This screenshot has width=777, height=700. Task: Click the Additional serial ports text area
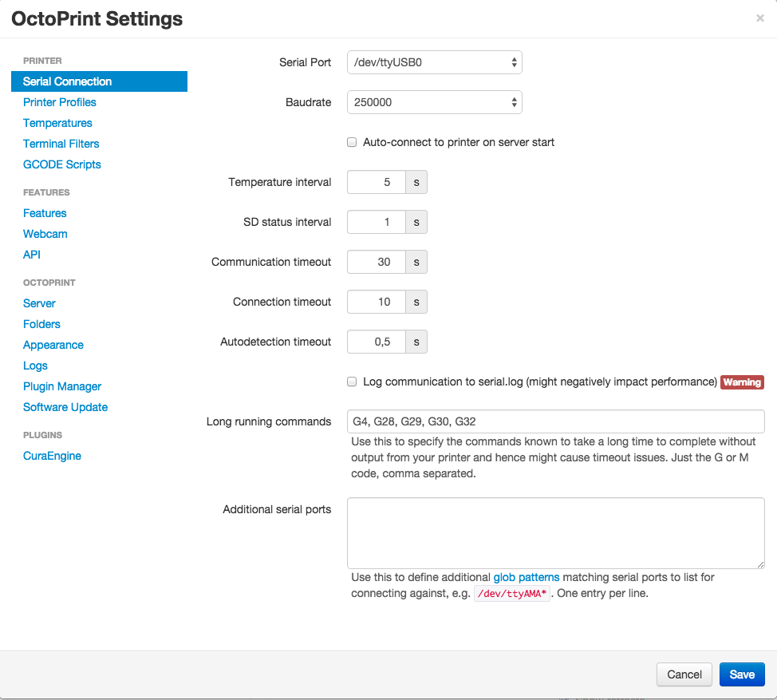point(555,533)
